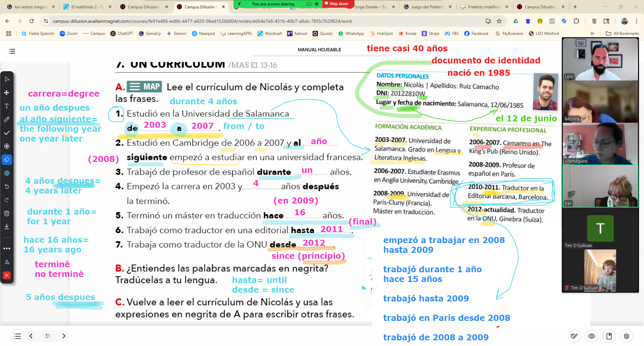
Task: Select the pencil drawing tool
Action: tap(7, 119)
